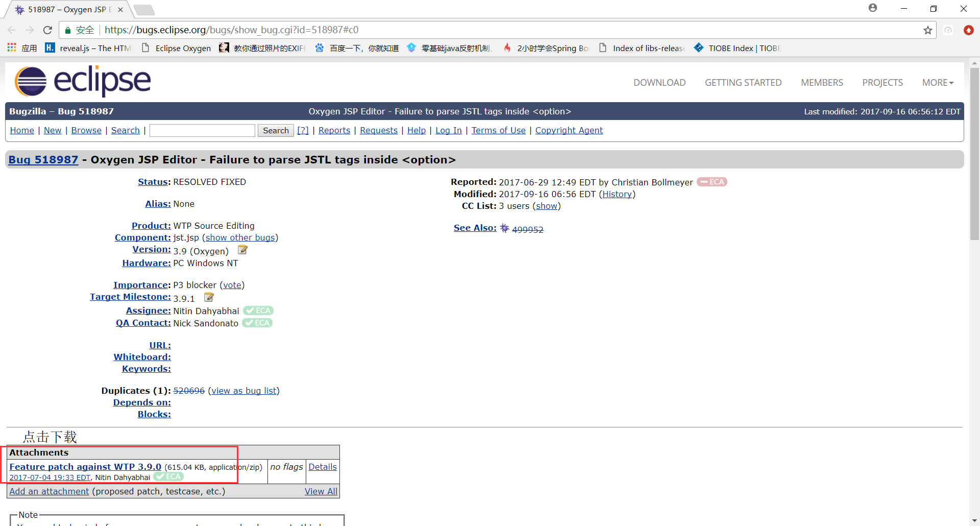Click the attachment date 2017-07-04 19:33 EDT

[50, 477]
